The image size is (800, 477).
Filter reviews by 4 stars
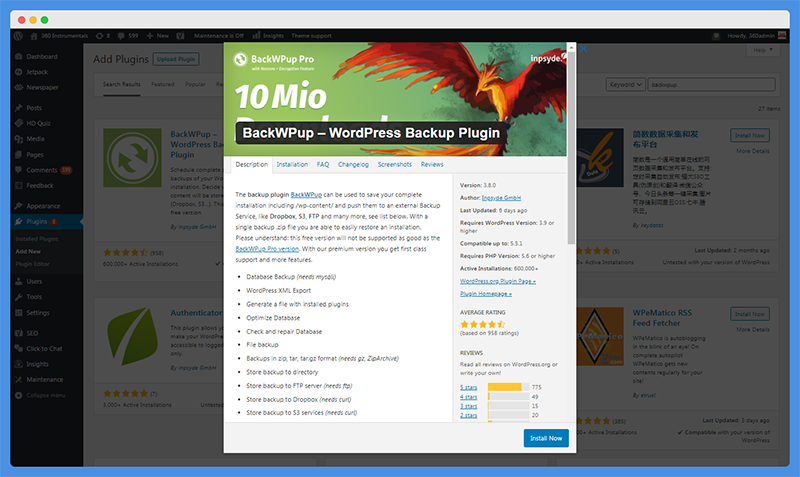click(x=468, y=397)
